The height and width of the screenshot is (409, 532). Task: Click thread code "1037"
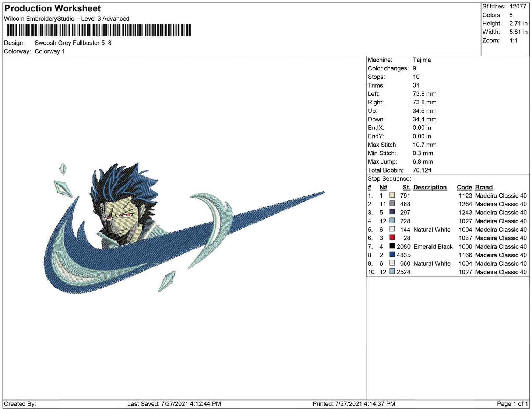coord(465,238)
